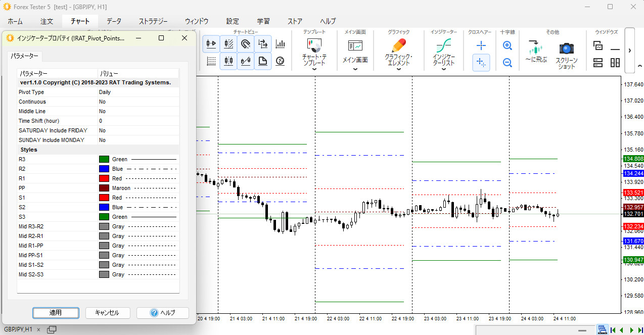
Task: Toggle the candlestick chart type button
Action: click(x=228, y=61)
